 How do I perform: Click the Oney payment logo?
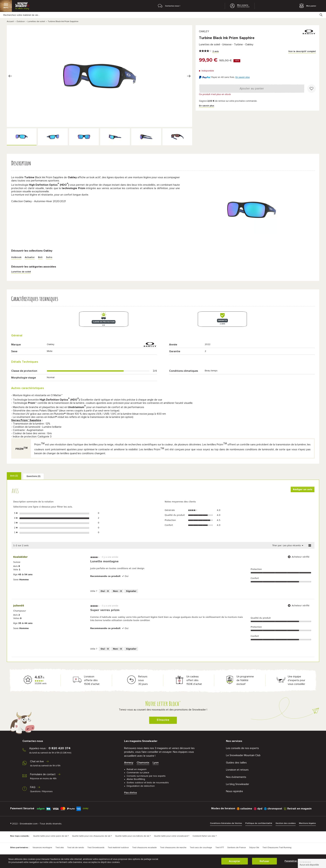click(x=86, y=808)
